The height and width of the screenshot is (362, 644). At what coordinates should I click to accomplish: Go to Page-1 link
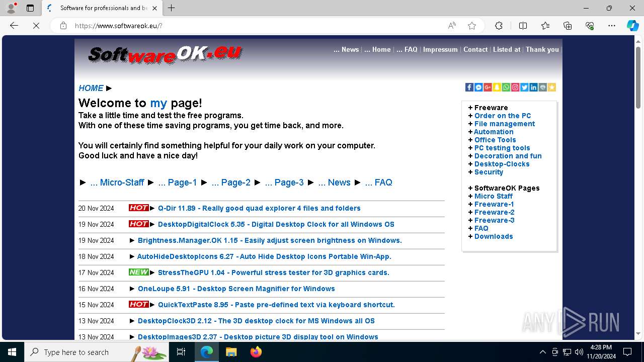click(178, 183)
